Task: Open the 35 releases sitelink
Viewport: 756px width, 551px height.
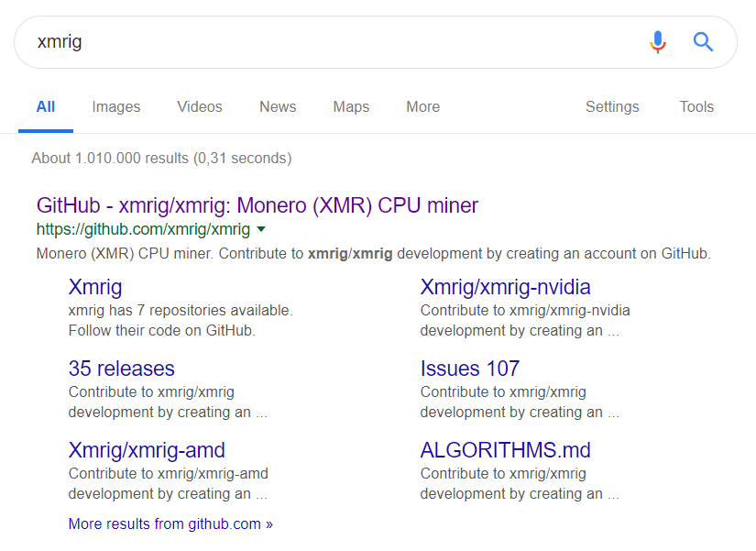Action: pos(122,369)
